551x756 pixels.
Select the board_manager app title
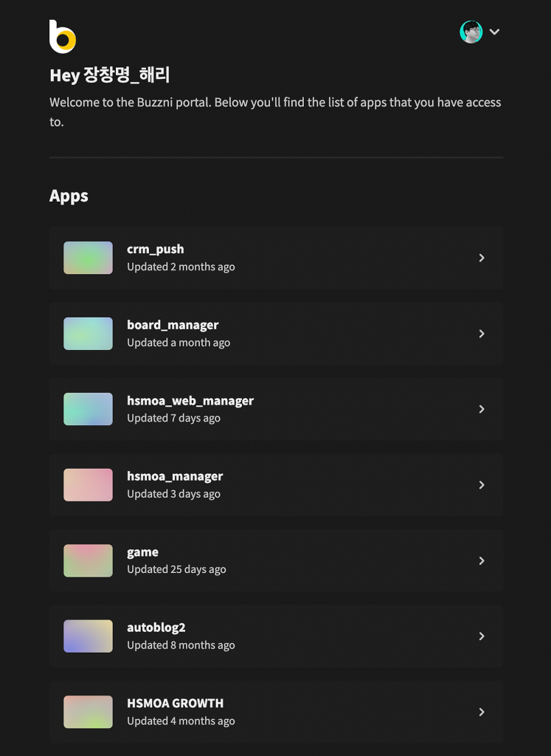[x=173, y=325]
